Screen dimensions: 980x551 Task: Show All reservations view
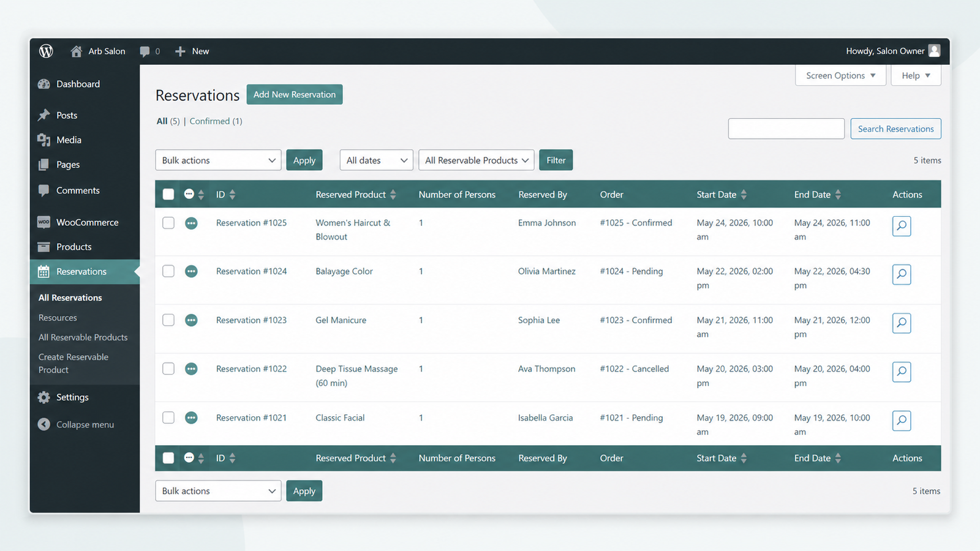[x=168, y=121]
